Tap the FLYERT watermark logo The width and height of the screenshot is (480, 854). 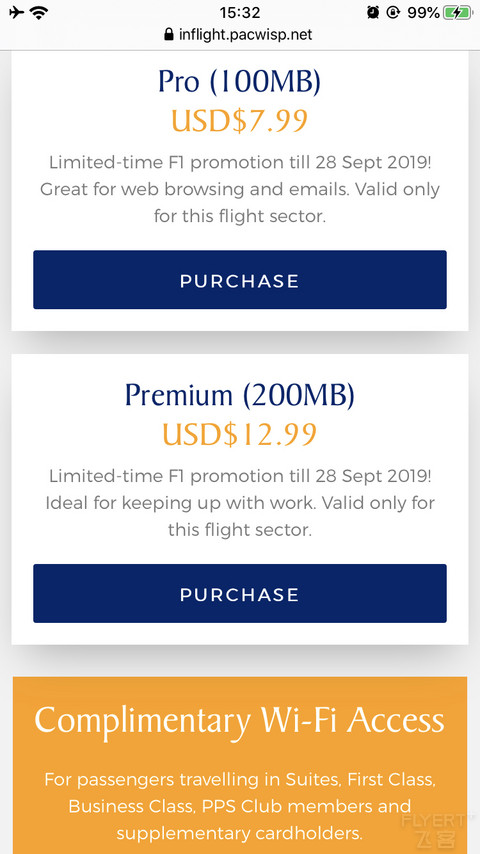click(434, 828)
